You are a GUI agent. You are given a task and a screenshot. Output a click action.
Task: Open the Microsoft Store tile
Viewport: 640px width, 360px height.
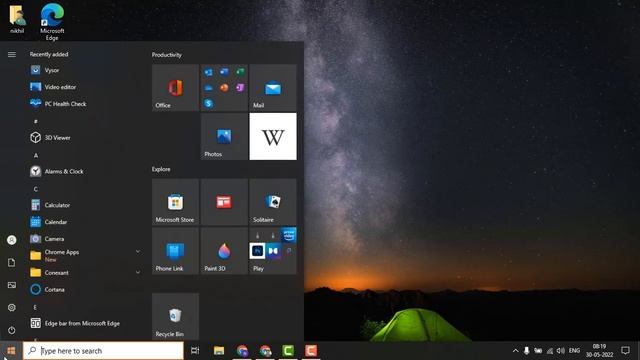[176, 202]
